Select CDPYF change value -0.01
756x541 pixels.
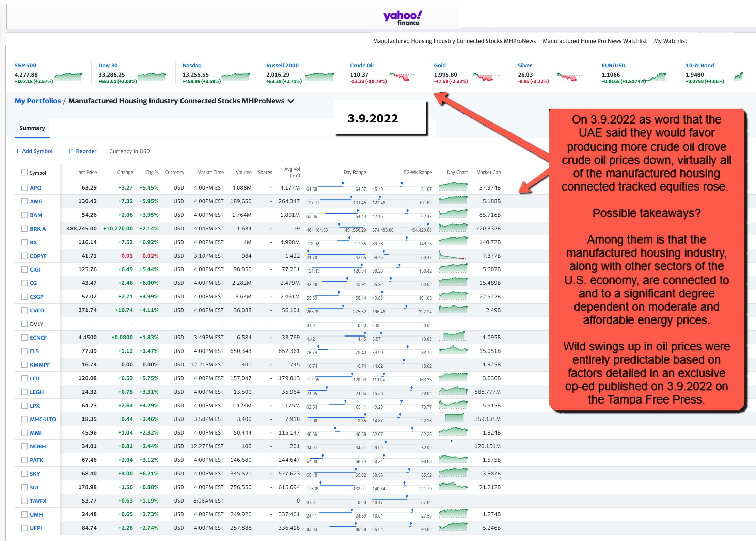[x=126, y=256]
